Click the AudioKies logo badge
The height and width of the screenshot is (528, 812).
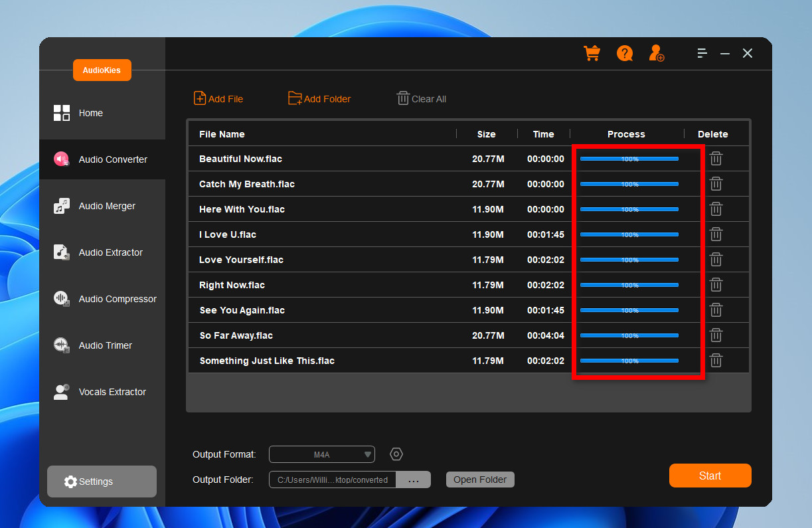click(102, 70)
